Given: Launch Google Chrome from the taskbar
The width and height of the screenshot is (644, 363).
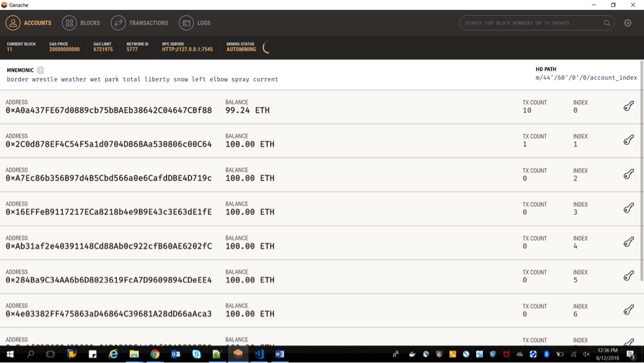Looking at the screenshot, I should click(x=155, y=354).
